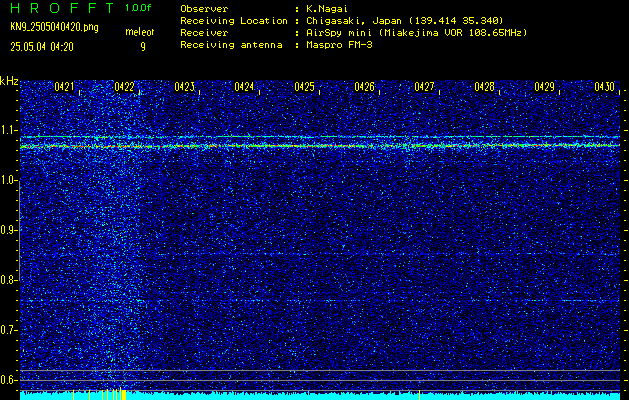Click the 0428 time tick label

[484, 86]
